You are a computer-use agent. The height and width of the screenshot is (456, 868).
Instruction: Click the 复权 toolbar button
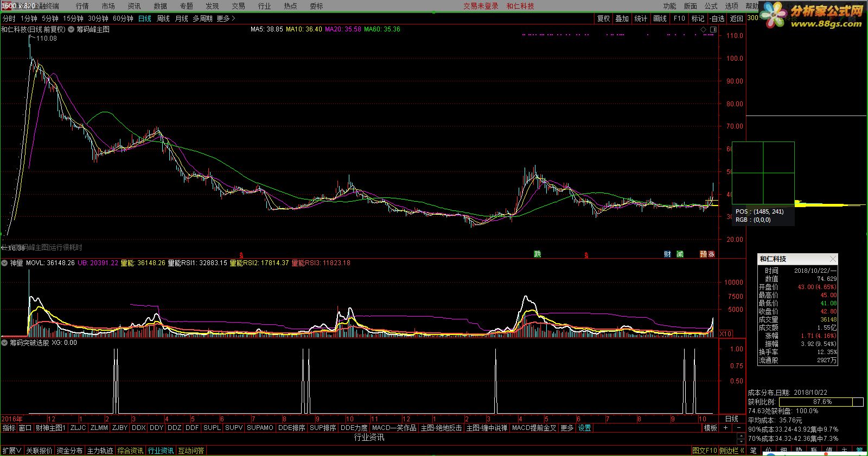(x=604, y=18)
